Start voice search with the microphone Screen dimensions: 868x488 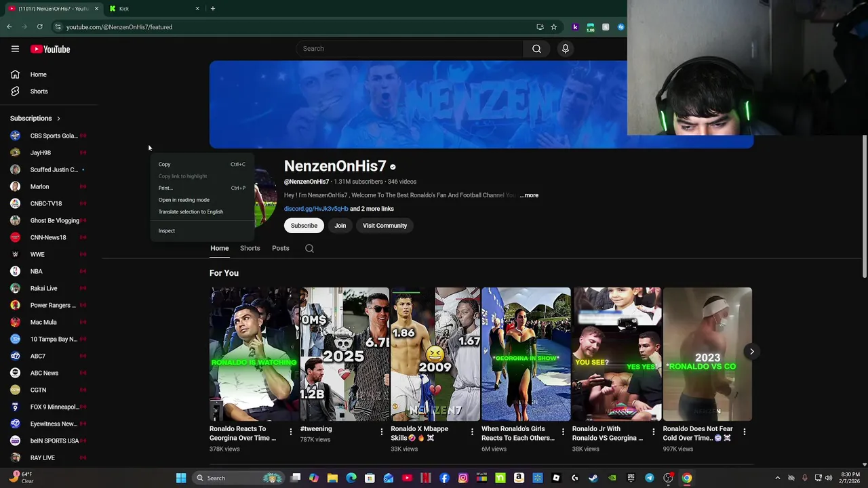pos(565,49)
